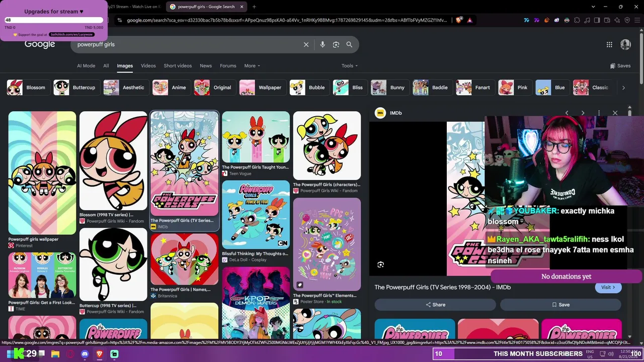Share the previewed image
The height and width of the screenshot is (362, 644).
435,305
